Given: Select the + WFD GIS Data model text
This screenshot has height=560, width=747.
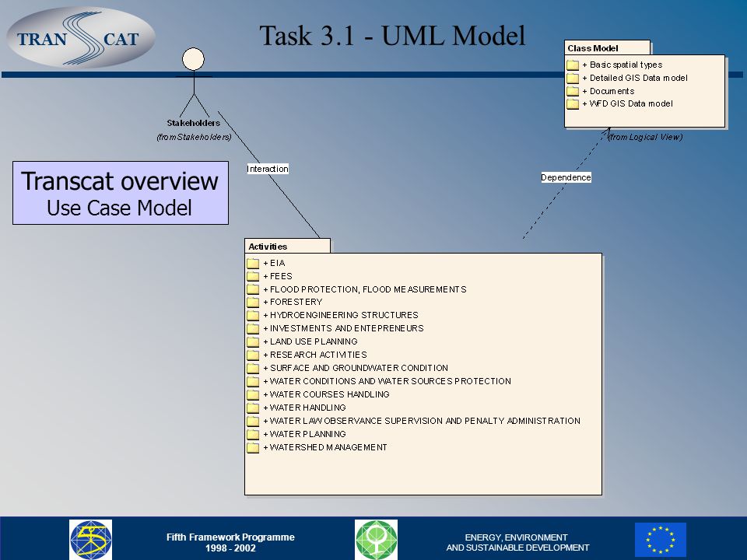Looking at the screenshot, I should point(627,103).
